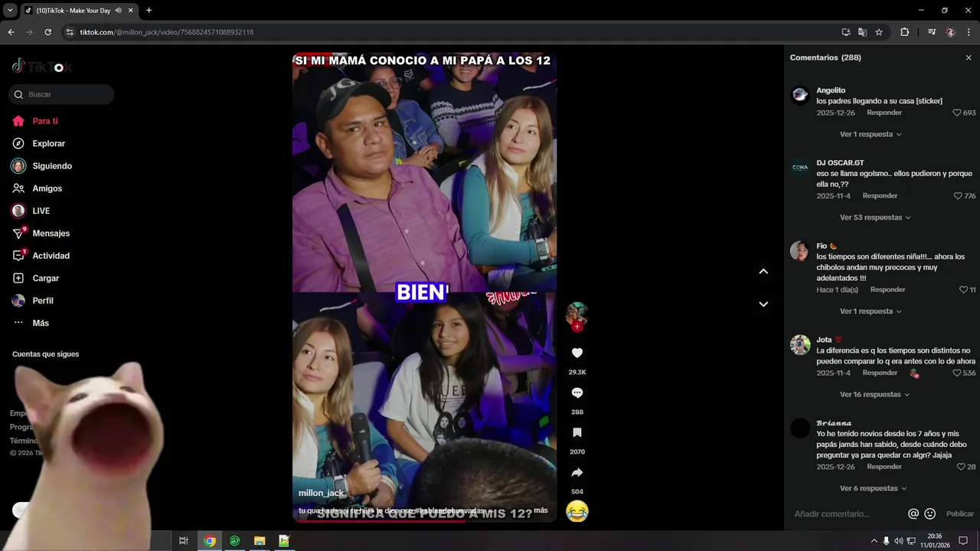Show hidden system tray icons

coord(874,541)
